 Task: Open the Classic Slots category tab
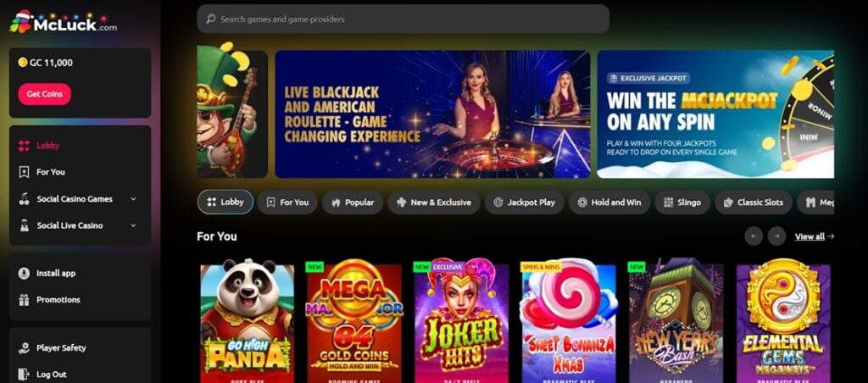coord(754,203)
